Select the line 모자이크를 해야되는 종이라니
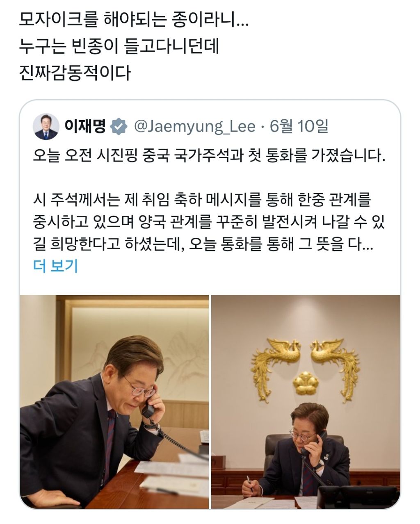The image size is (420, 524). [134, 20]
